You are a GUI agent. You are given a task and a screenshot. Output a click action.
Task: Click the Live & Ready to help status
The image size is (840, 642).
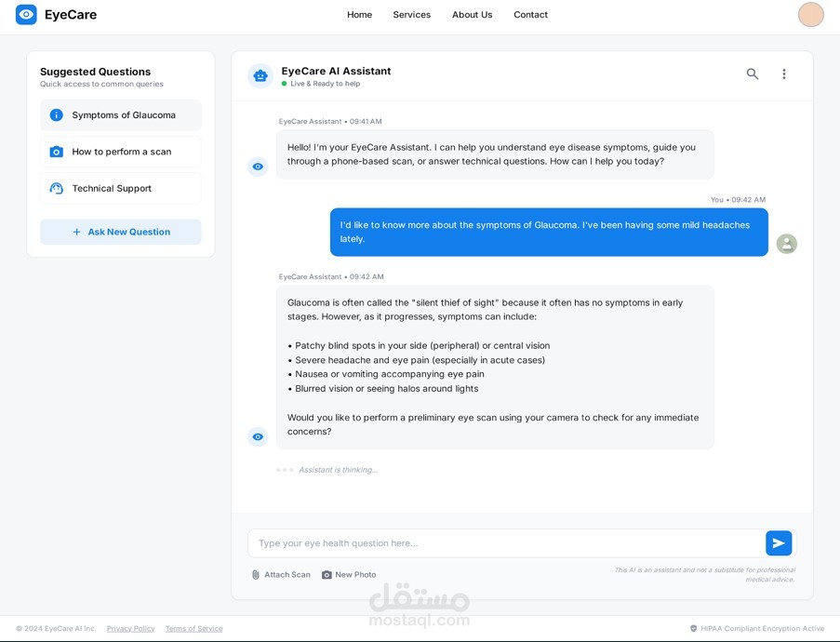point(326,84)
